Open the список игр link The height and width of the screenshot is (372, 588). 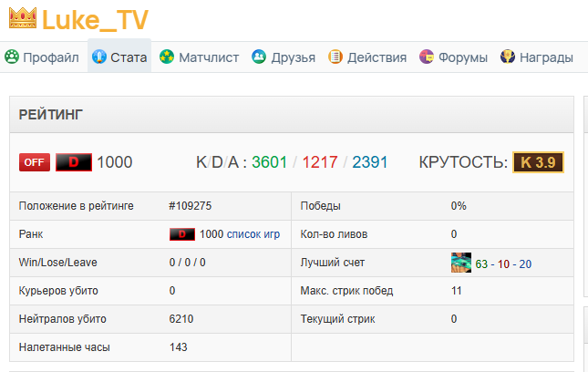click(253, 234)
